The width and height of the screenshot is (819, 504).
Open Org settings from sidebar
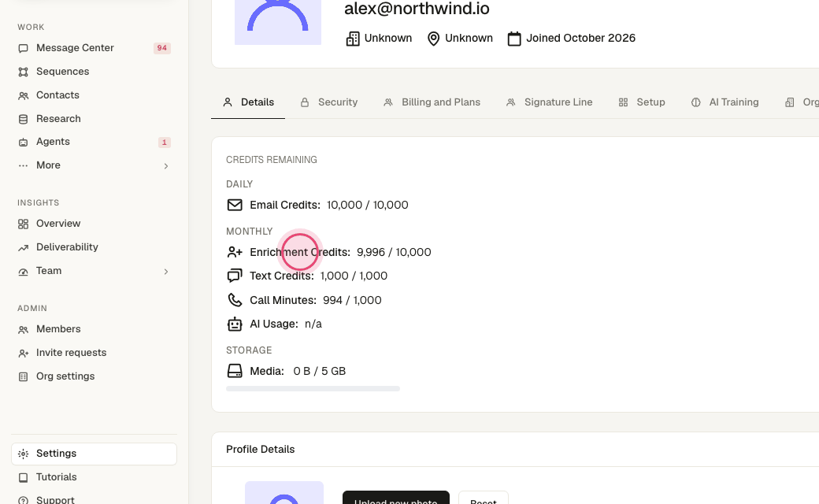click(94, 376)
